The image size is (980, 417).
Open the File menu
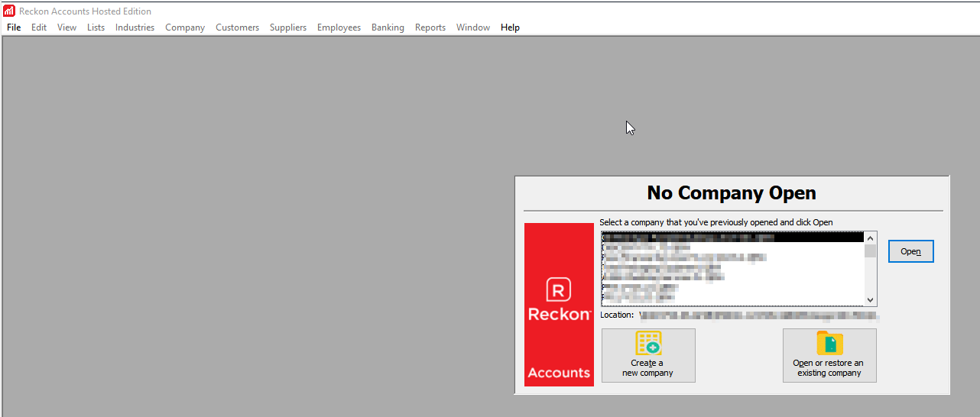pos(14,27)
